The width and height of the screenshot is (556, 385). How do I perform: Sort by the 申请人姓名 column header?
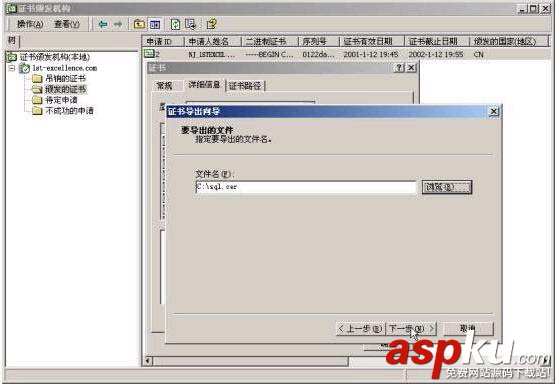tap(213, 41)
